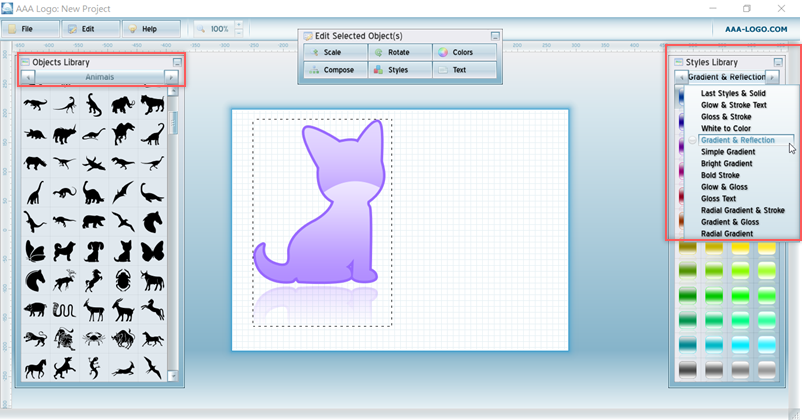
Task: Select the mammoth silhouette in Objects Library
Action: click(x=123, y=105)
